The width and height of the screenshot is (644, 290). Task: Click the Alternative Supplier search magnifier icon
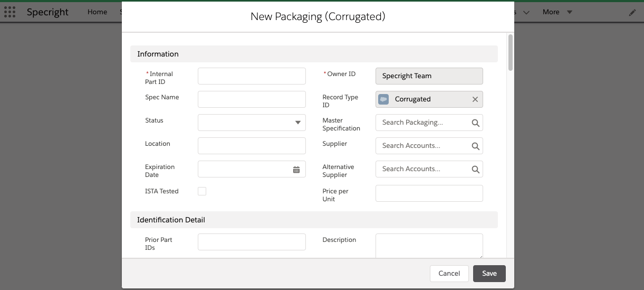point(475,169)
